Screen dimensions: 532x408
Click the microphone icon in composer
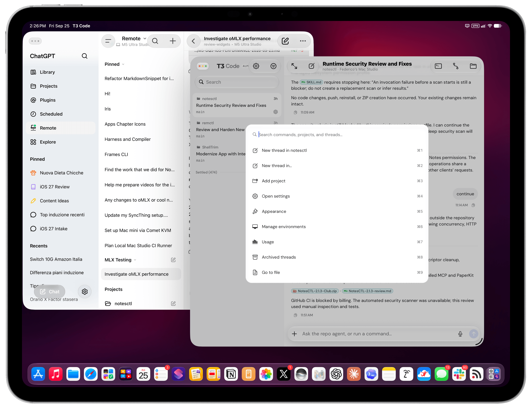point(460,334)
